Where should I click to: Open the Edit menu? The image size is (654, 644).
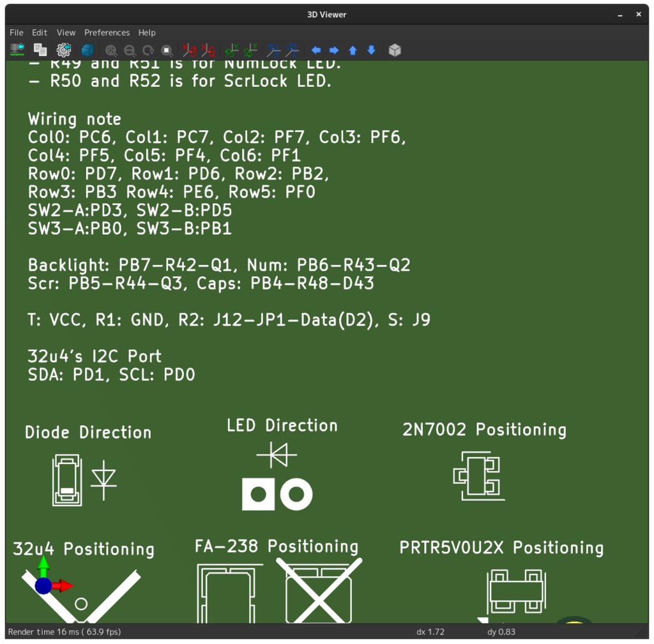39,33
